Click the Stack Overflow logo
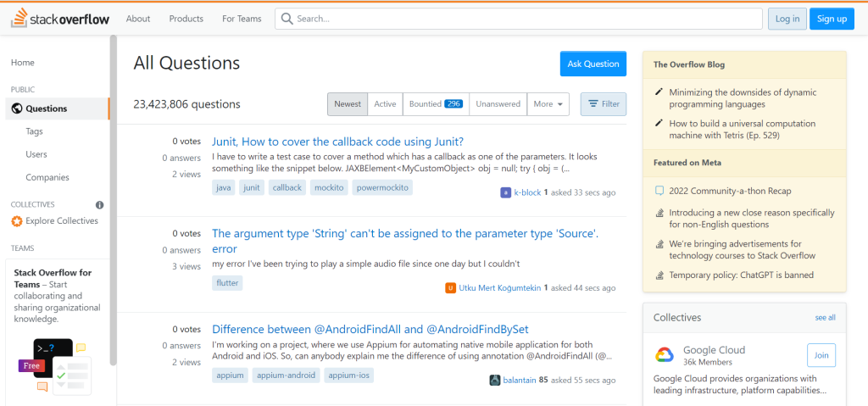 tap(60, 19)
